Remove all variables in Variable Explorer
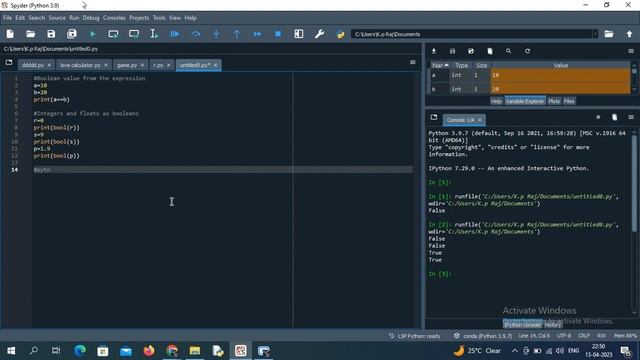The width and height of the screenshot is (640, 360). [490, 51]
